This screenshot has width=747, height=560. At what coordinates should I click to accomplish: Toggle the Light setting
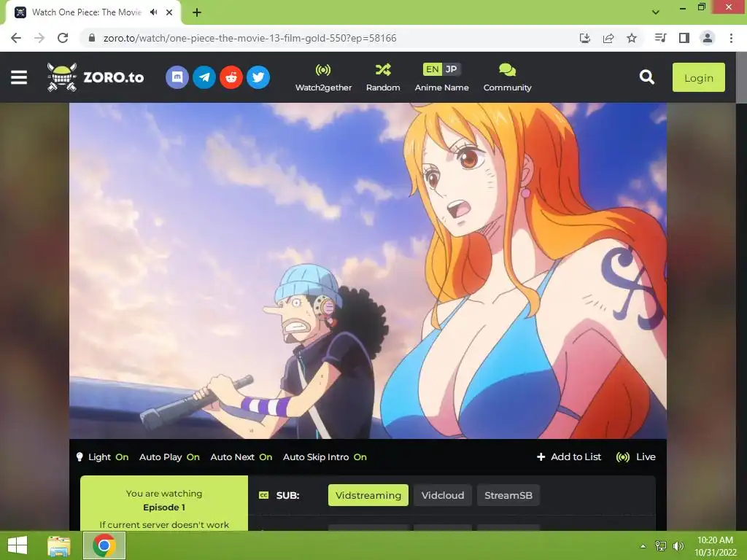[x=102, y=457]
